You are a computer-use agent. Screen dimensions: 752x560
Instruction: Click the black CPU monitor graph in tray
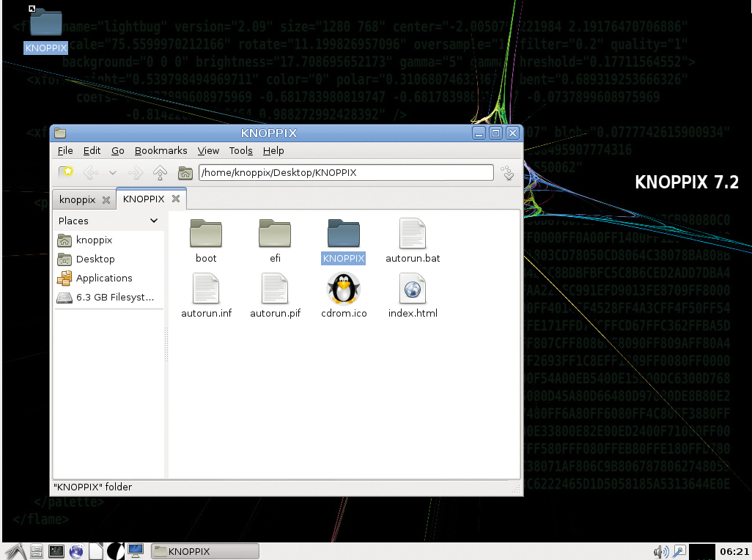pos(701,552)
